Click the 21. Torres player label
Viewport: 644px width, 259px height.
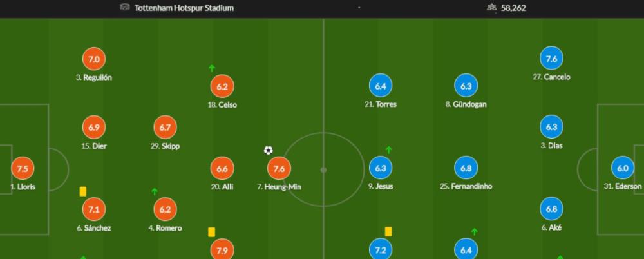click(x=381, y=104)
